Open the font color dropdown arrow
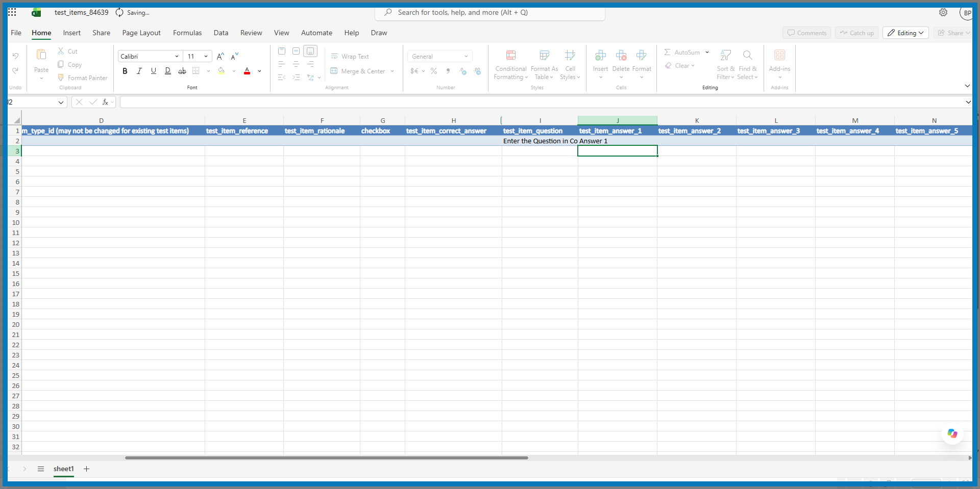 [x=260, y=71]
